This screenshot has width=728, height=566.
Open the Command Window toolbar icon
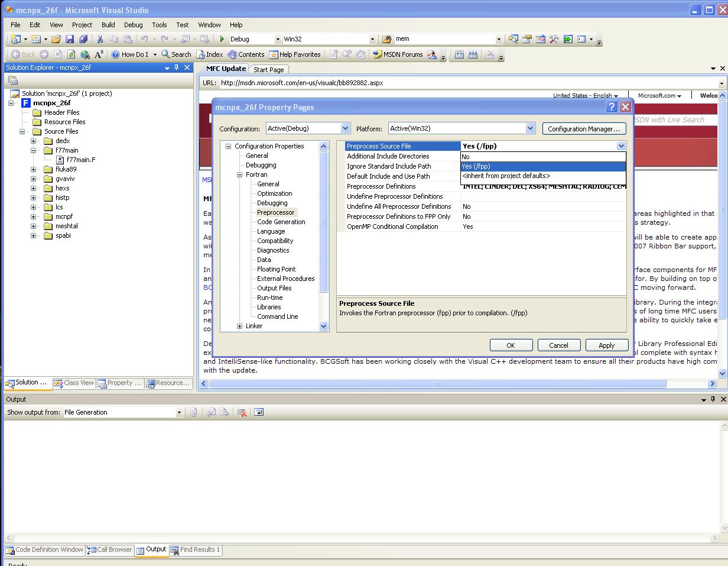pos(581,39)
